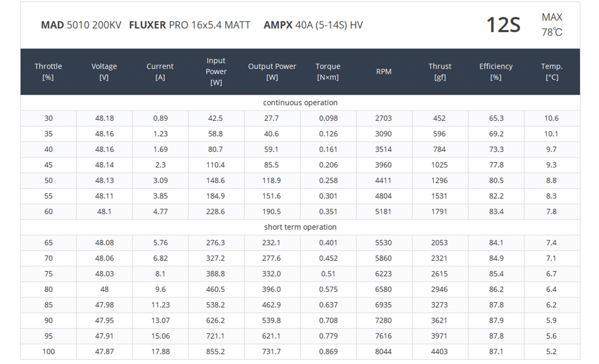This screenshot has height=364, width=599.
Task: Select the 8044 RPM value cell
Action: point(383,352)
